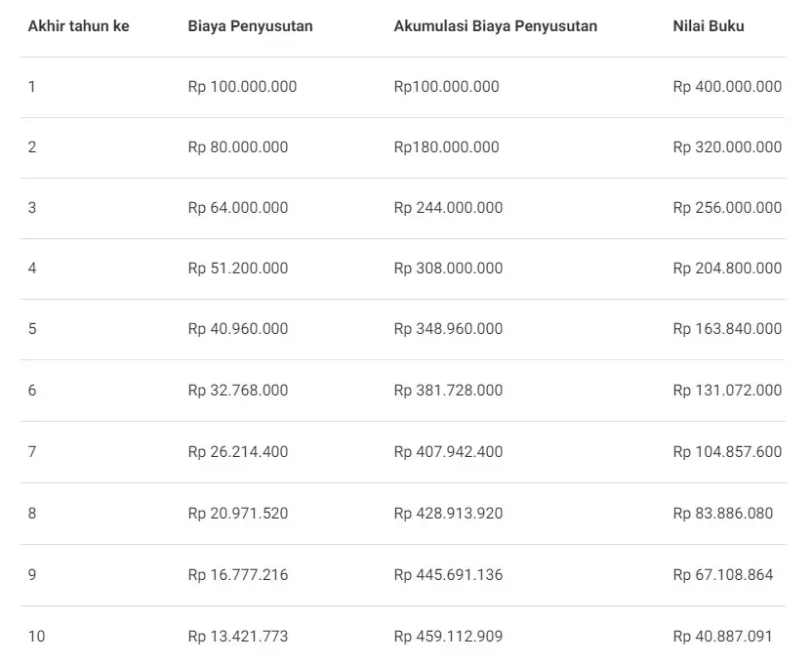Select the "Biaya Penyusutan" column header
Image resolution: width=812 pixels, height=663 pixels.
(250, 26)
